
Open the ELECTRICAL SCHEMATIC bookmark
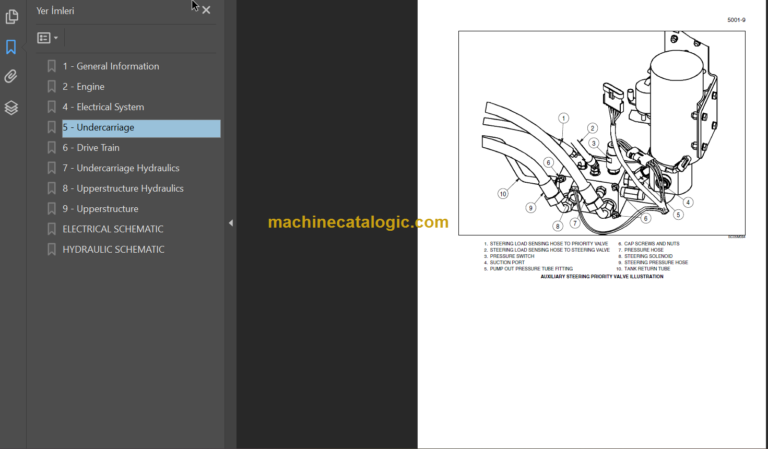(113, 229)
